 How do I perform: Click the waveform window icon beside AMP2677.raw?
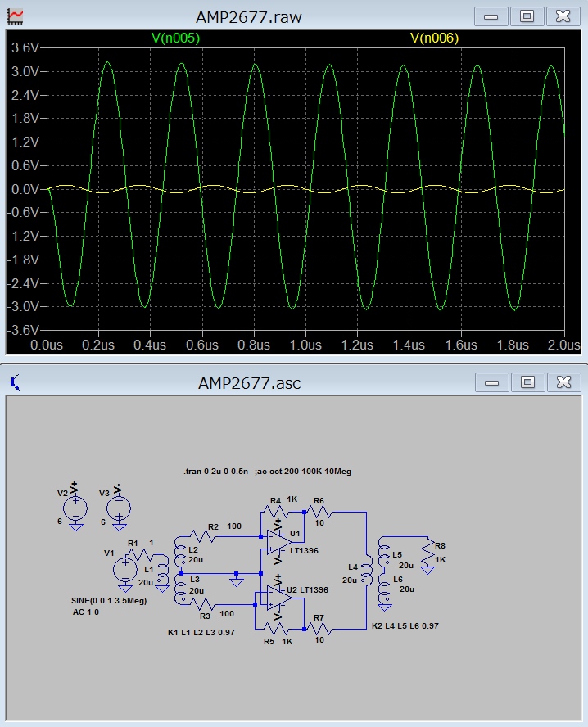15,17
